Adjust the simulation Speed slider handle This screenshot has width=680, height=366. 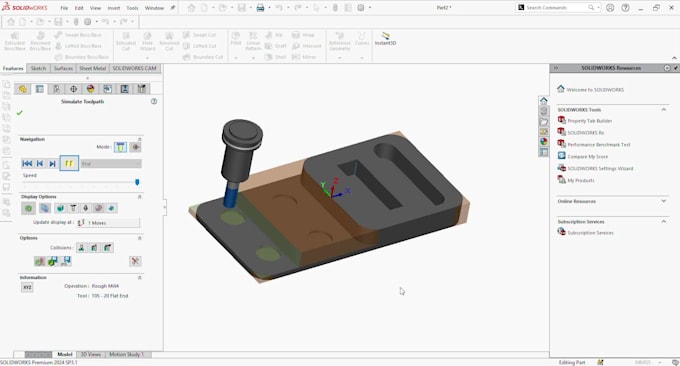pyautogui.click(x=137, y=182)
